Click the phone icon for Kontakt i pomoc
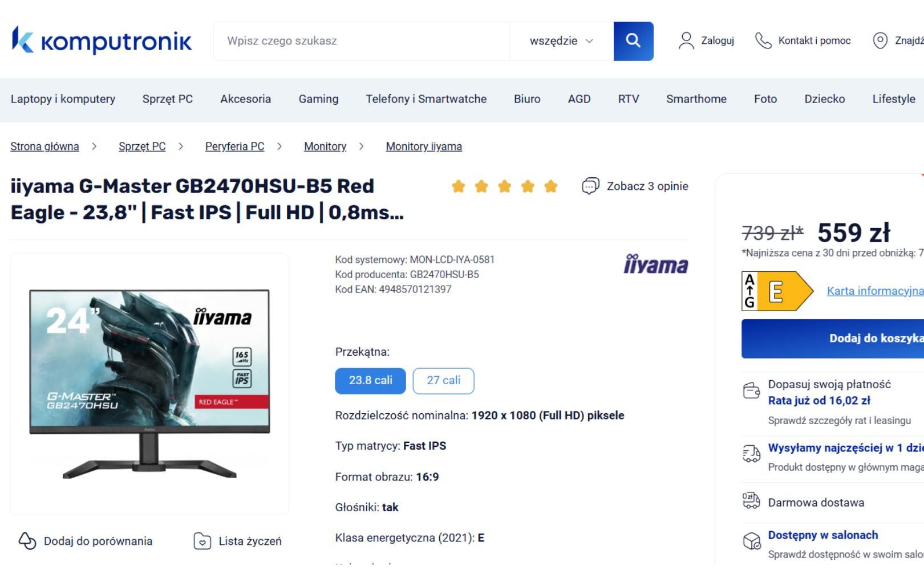The image size is (924, 570). (x=763, y=40)
